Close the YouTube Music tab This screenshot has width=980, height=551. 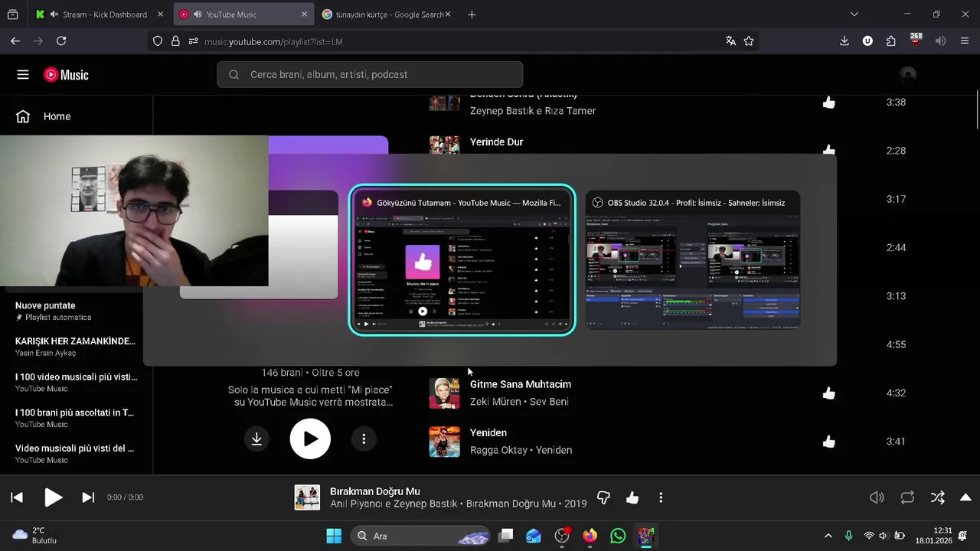tap(304, 15)
